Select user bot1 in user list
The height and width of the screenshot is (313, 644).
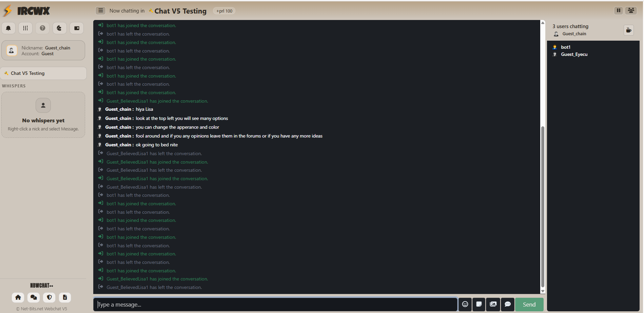[x=565, y=47]
